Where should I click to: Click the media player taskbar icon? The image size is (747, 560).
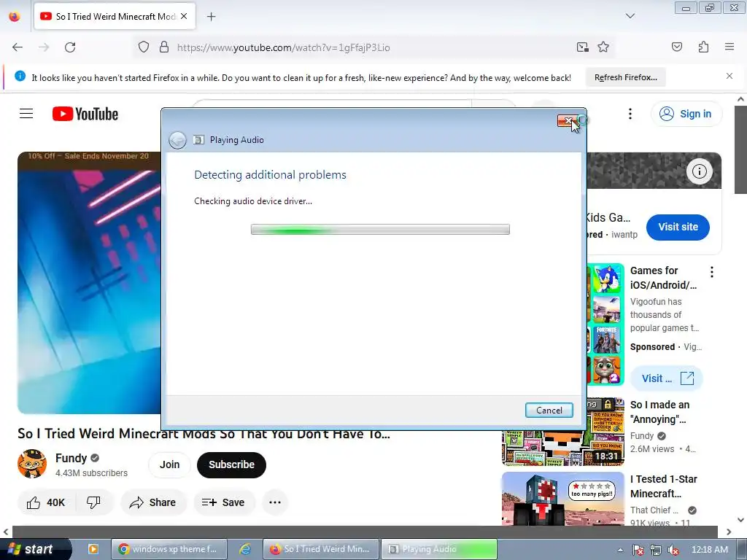coord(93,549)
